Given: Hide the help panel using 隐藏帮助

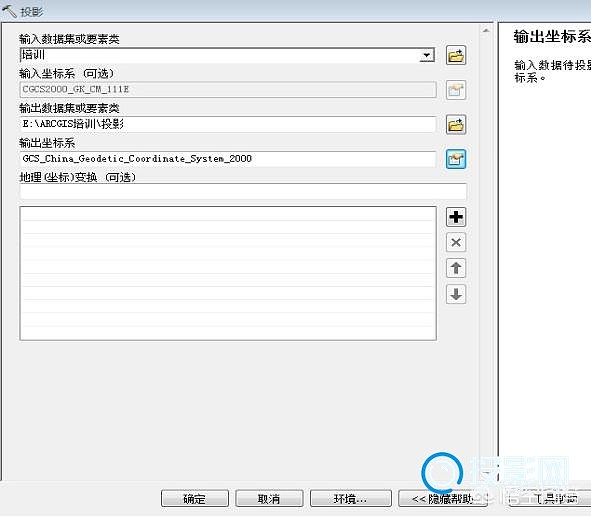Looking at the screenshot, I should (442, 499).
